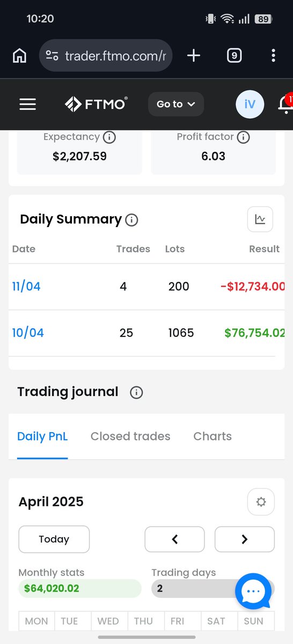Click the Today button
The height and width of the screenshot is (644, 293).
54,539
